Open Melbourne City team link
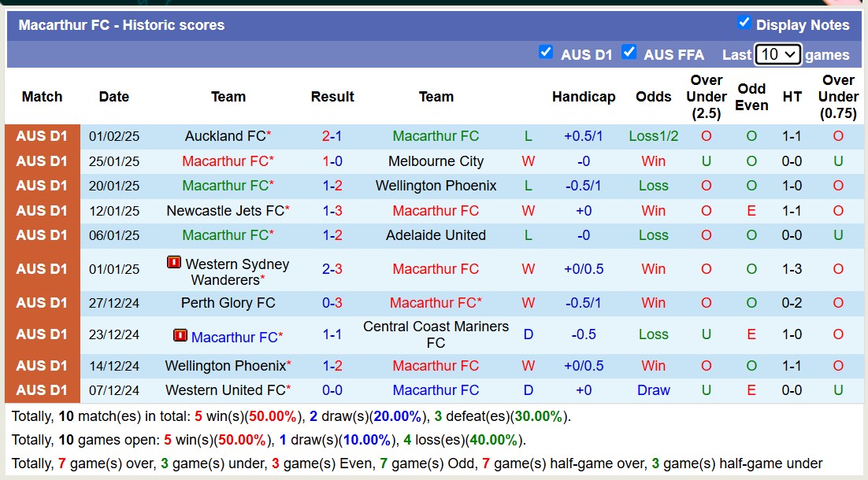 point(436,161)
